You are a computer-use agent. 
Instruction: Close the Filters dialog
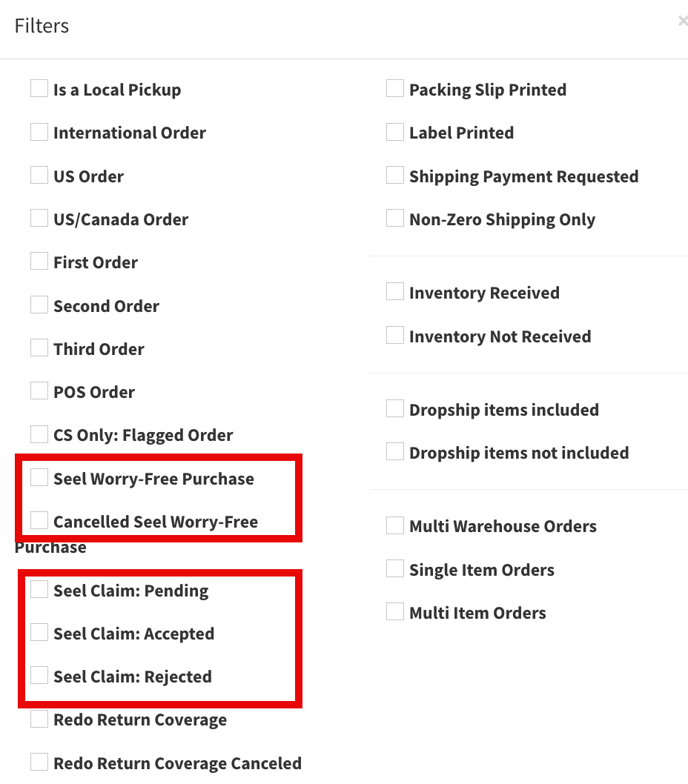point(682,21)
